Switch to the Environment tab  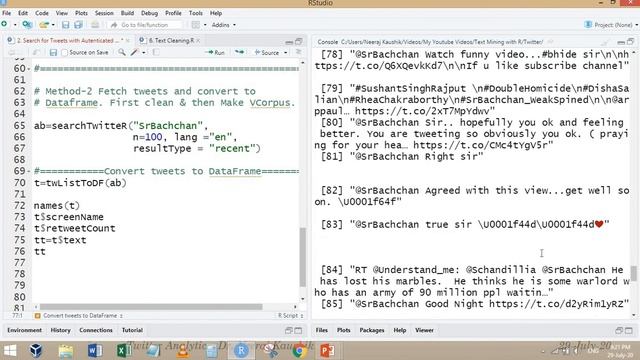(x=24, y=330)
